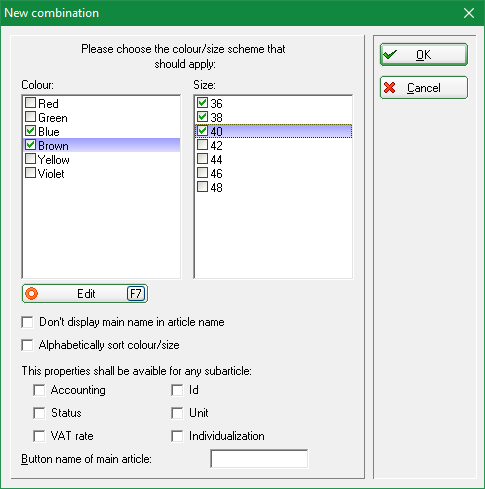Close the New combination dialog

pyautogui.click(x=469, y=13)
